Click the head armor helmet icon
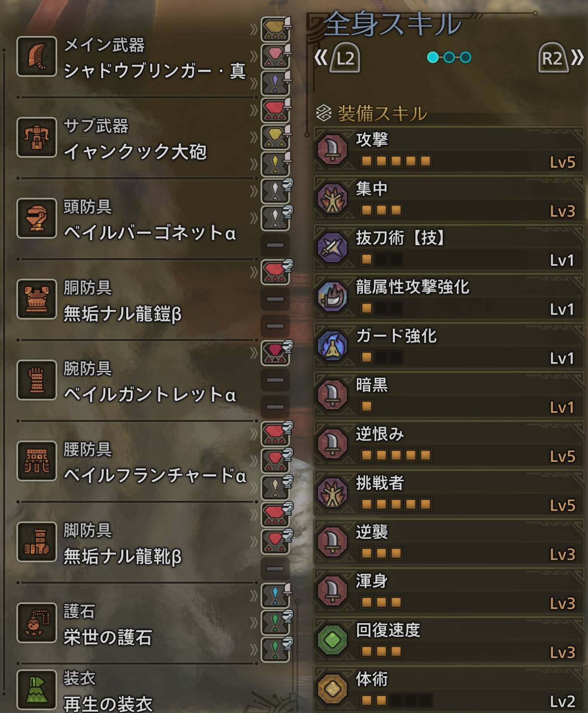Image resolution: width=588 pixels, height=713 pixels. [x=36, y=218]
